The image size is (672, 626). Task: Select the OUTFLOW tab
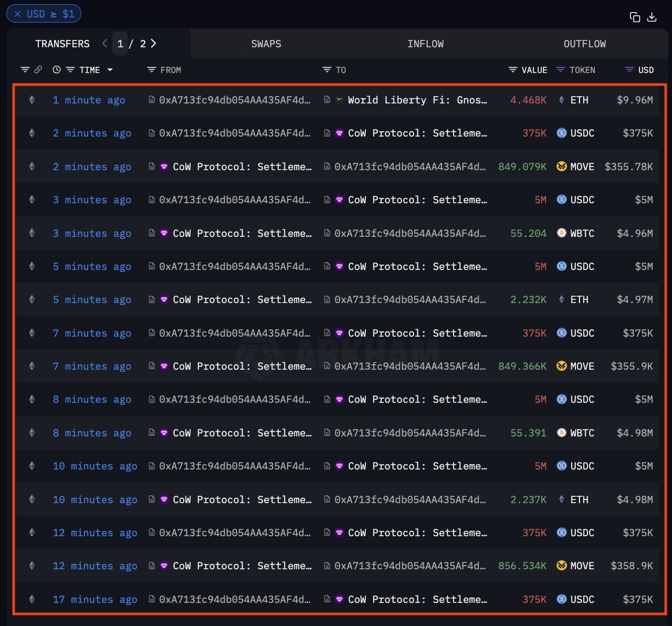point(584,44)
